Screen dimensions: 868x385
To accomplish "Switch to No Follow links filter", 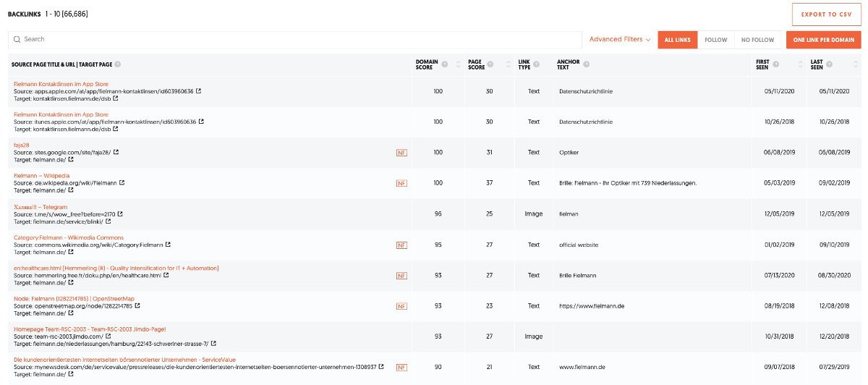I will [x=757, y=40].
